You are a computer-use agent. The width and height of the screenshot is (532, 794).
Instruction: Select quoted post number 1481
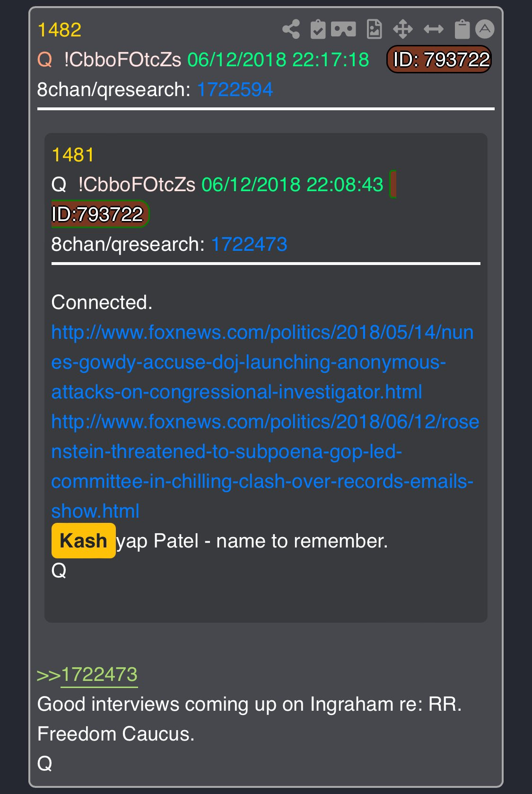pyautogui.click(x=73, y=155)
